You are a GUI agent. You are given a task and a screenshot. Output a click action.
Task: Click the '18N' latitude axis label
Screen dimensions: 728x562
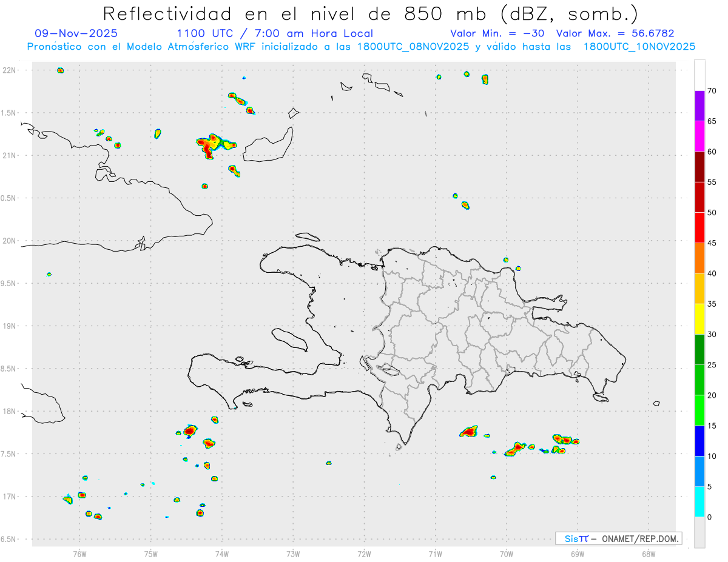(10, 411)
